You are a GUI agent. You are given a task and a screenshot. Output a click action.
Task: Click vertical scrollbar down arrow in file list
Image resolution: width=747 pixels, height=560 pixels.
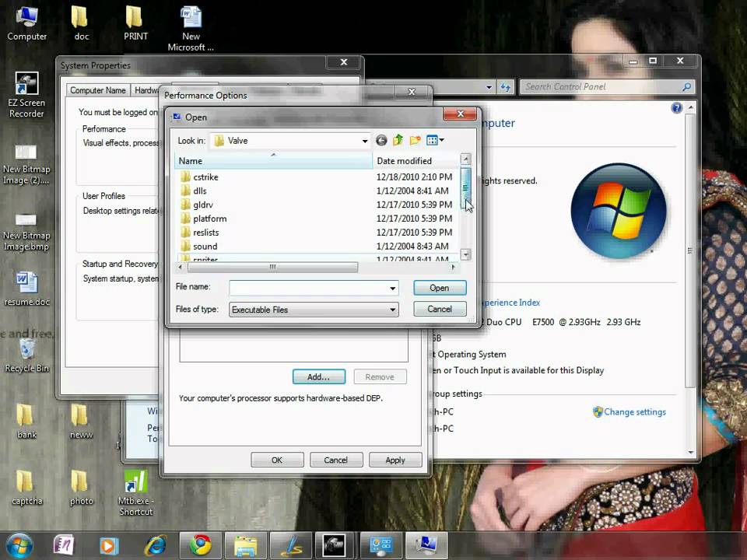tap(465, 254)
